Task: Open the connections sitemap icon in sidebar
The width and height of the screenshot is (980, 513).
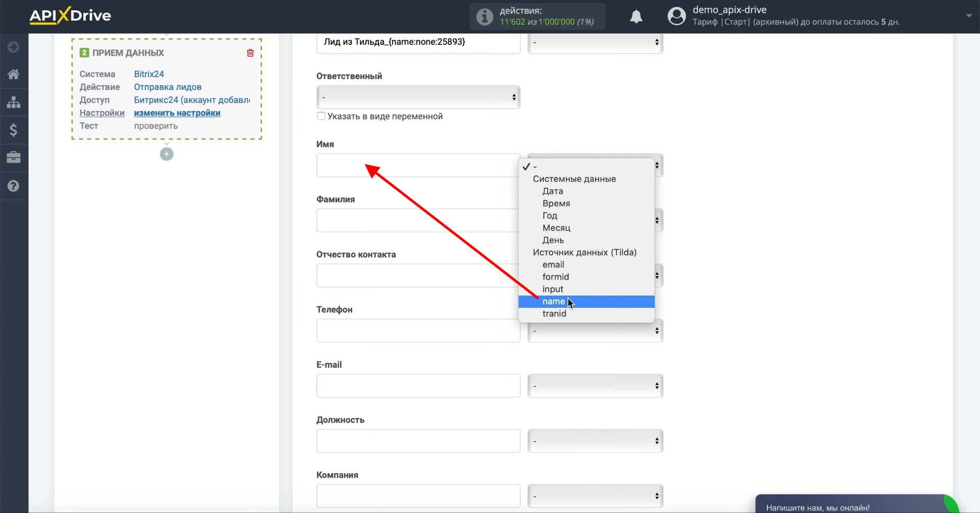Action: tap(14, 102)
